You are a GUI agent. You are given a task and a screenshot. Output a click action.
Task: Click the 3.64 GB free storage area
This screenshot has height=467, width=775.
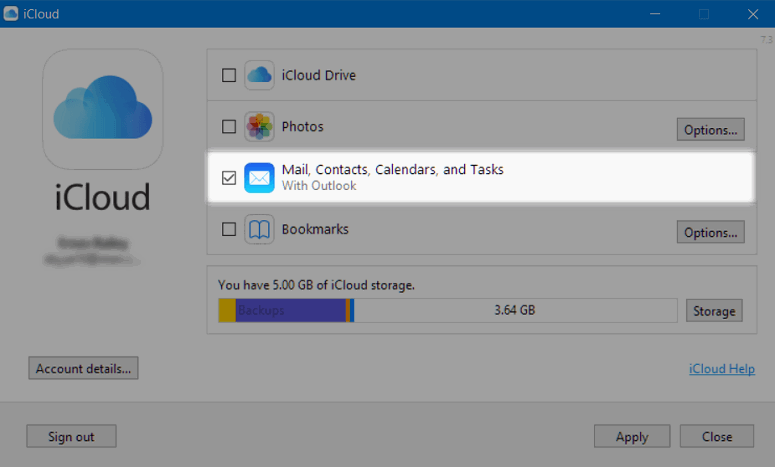point(514,311)
